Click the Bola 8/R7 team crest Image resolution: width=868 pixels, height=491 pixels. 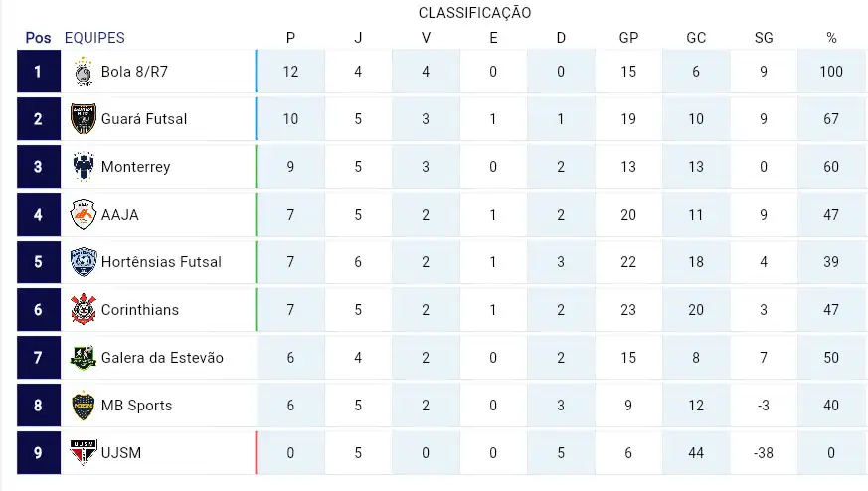[84, 72]
